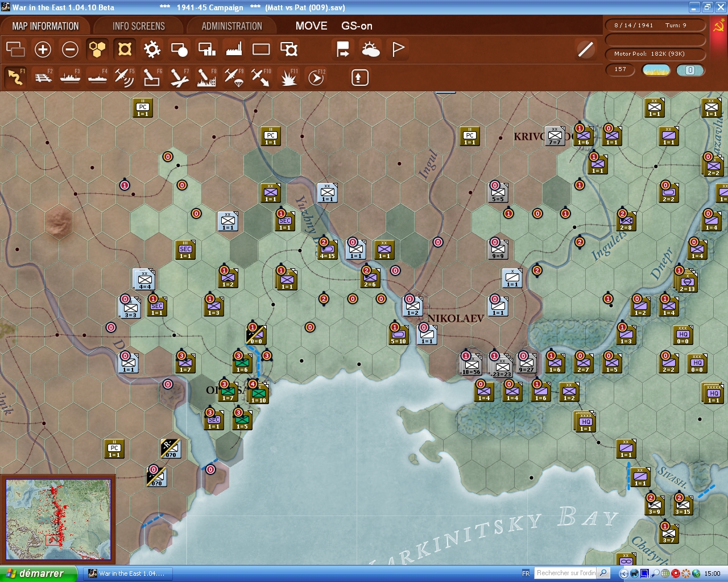
Task: Click the light blue 0 indicator pill
Action: point(690,70)
